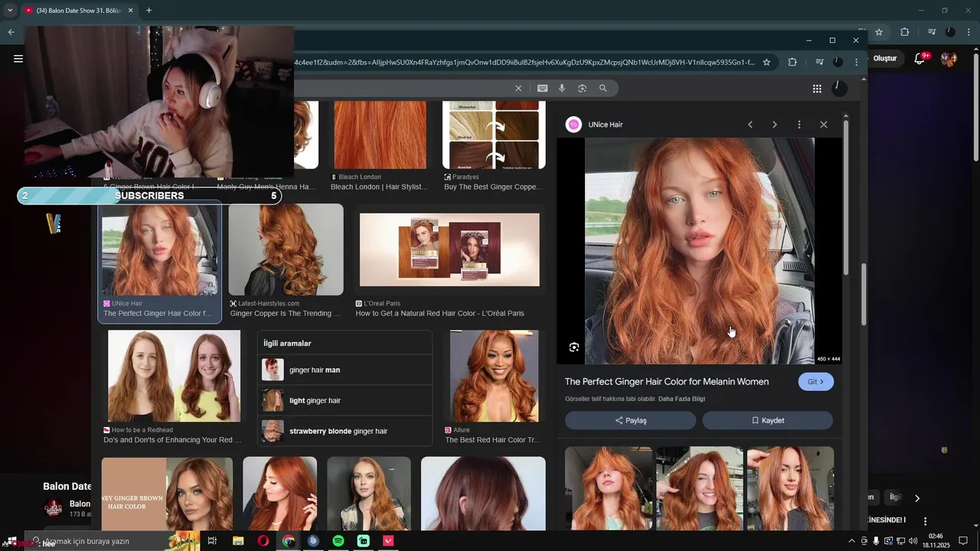This screenshot has width=980, height=551.
Task: Open Extensions in the front Chrome window
Action: coord(792,62)
